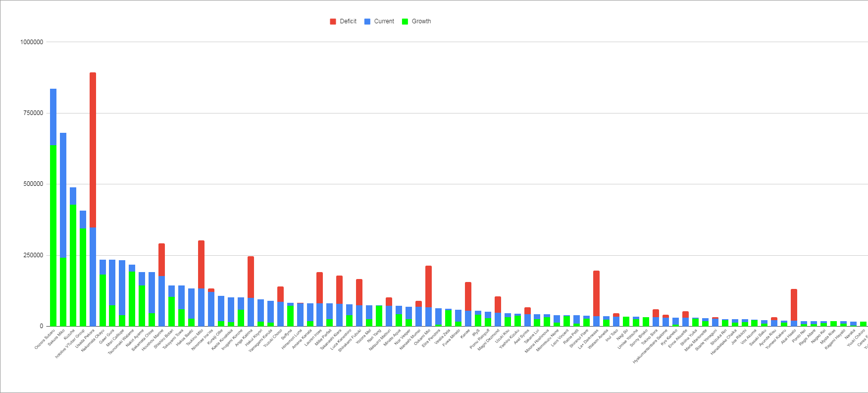Click the Houshou Marine axis label
The height and width of the screenshot is (393, 868).
click(x=153, y=340)
